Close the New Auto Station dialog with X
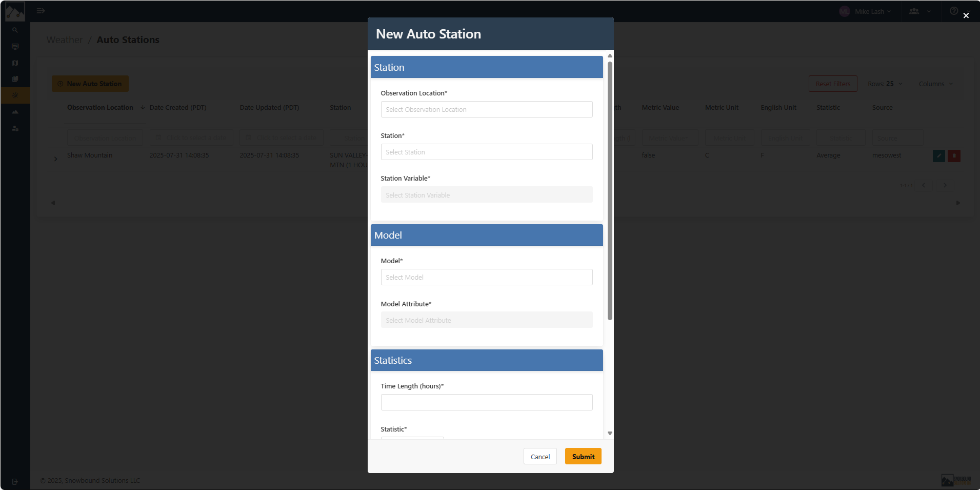The width and height of the screenshot is (980, 490). pyautogui.click(x=966, y=15)
